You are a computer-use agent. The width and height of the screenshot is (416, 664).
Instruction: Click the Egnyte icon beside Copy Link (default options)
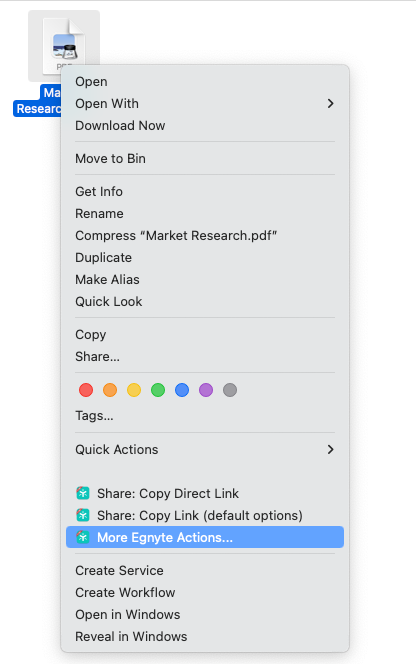click(83, 515)
